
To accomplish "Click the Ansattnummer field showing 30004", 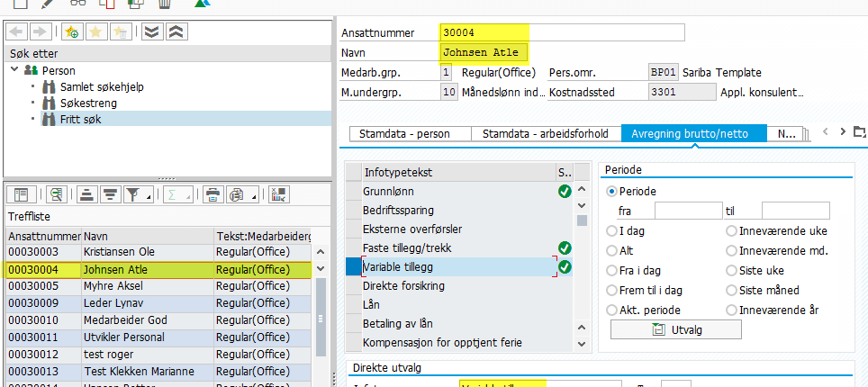I will pyautogui.click(x=563, y=32).
